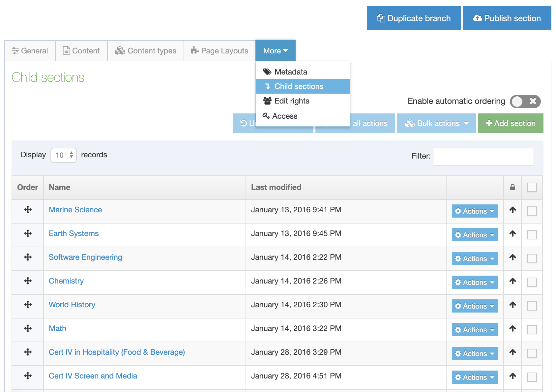Click the move handle next to Math
This screenshot has height=392, width=556.
pyautogui.click(x=28, y=328)
